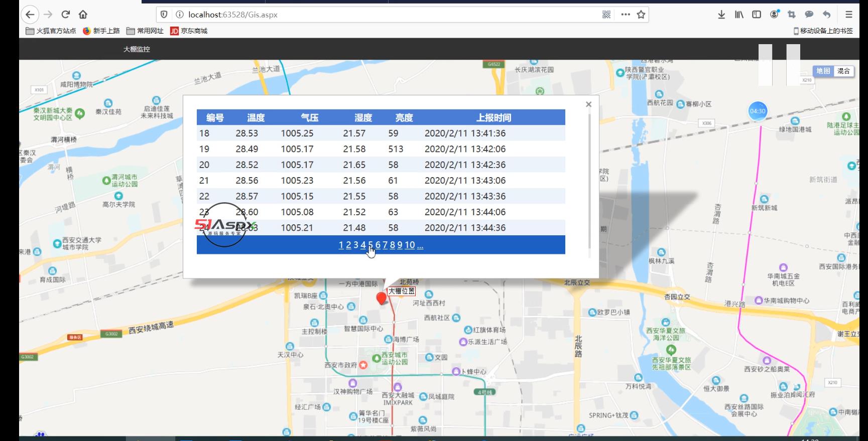Click the 大棚监控 navigation menu item
Viewport: 868px width, 441px height.
click(x=137, y=49)
